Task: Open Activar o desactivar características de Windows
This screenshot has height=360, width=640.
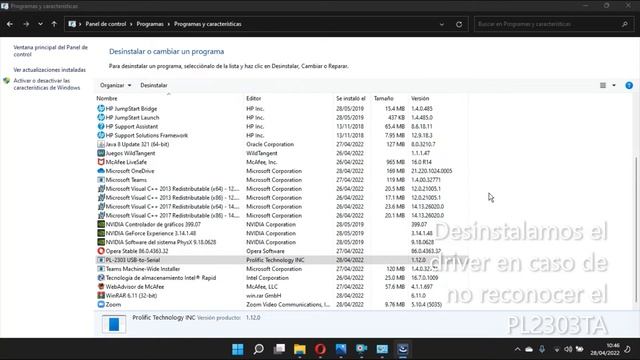Action: click(47, 84)
